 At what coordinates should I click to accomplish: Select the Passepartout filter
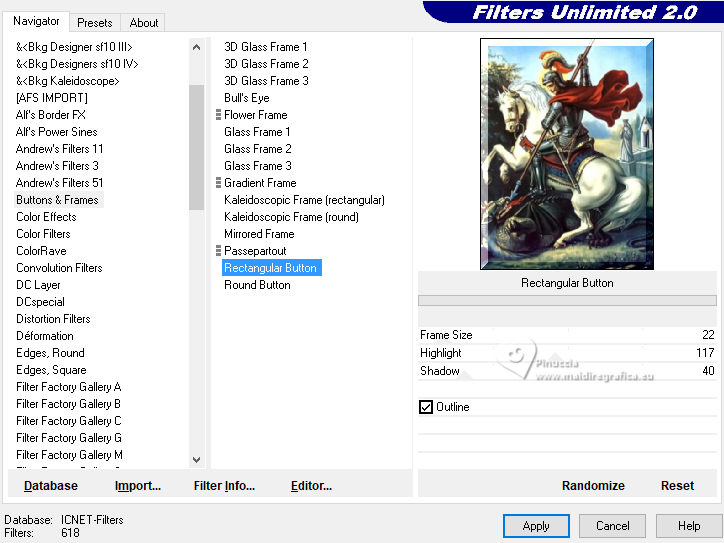tap(255, 251)
